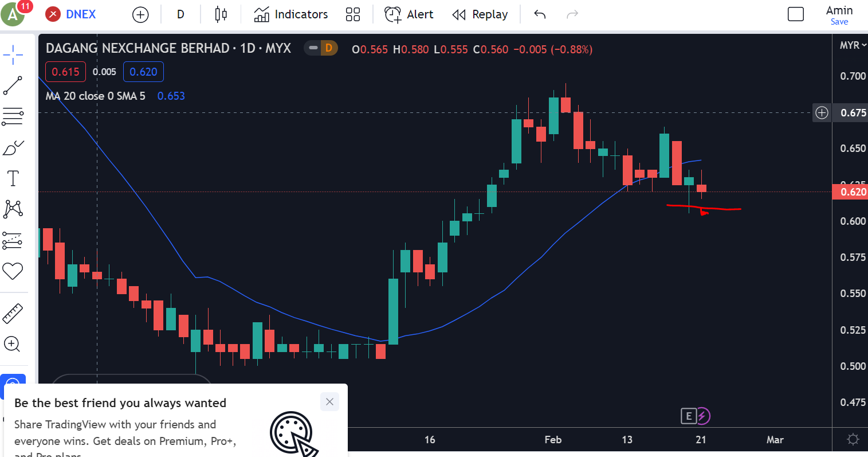
Task: Select the text annotation tool
Action: coord(13,178)
